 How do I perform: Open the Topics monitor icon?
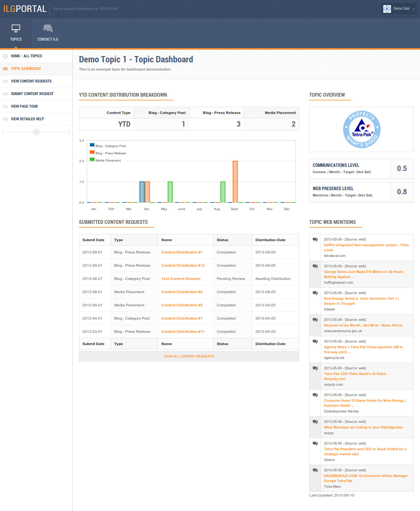[16, 28]
